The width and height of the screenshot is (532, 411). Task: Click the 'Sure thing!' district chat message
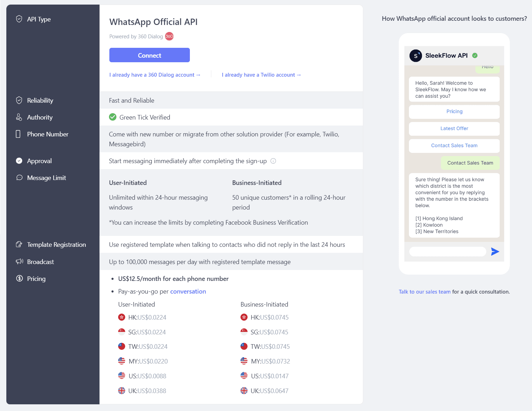[454, 205]
